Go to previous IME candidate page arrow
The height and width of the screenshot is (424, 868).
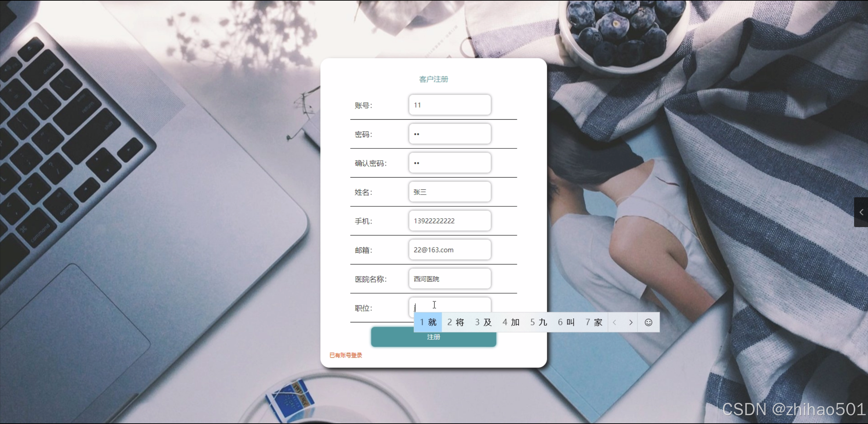tap(615, 322)
